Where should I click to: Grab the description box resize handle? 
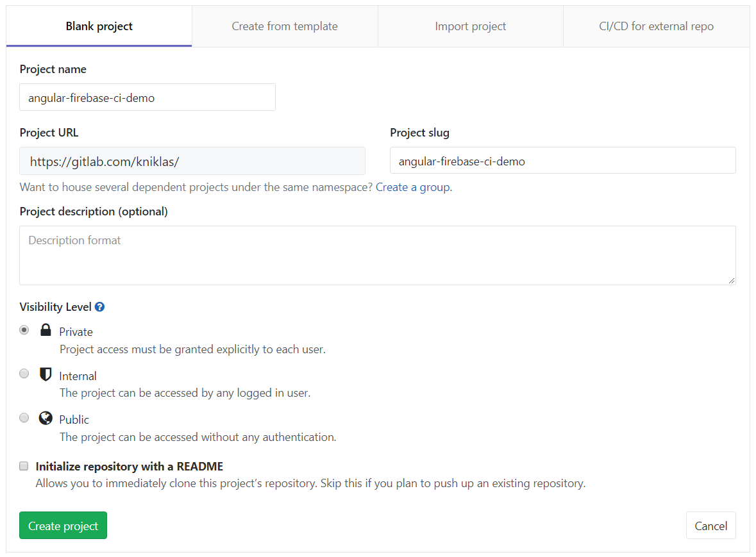732,281
